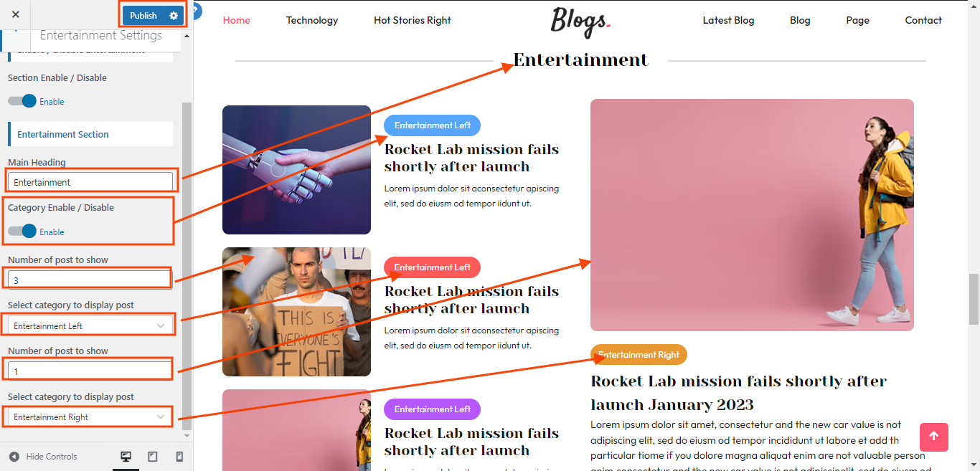This screenshot has height=471, width=980.
Task: Click the orange Entertainment Right category tag
Action: [639, 355]
